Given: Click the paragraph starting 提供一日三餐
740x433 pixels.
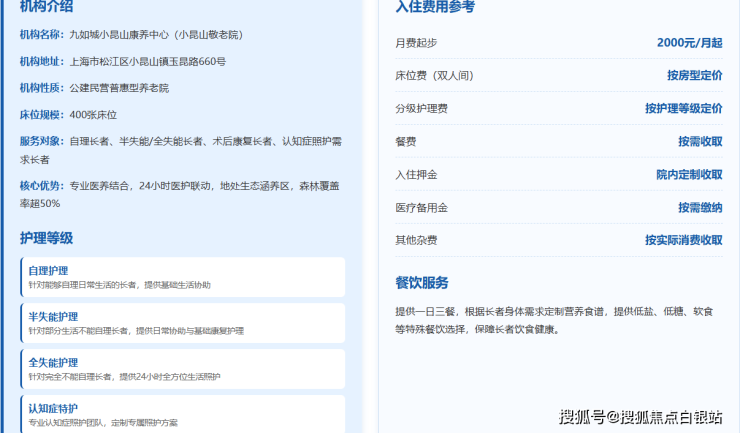Looking at the screenshot, I should click(x=554, y=321).
